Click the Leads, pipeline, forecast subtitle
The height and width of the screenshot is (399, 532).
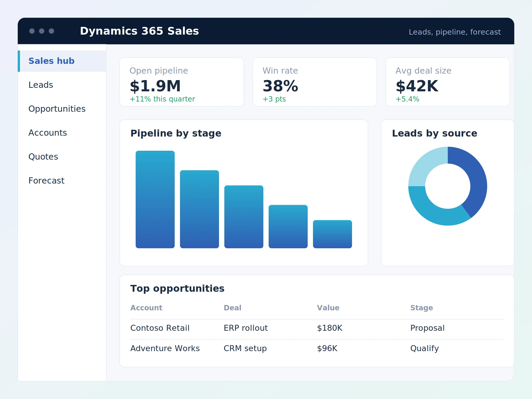point(455,32)
